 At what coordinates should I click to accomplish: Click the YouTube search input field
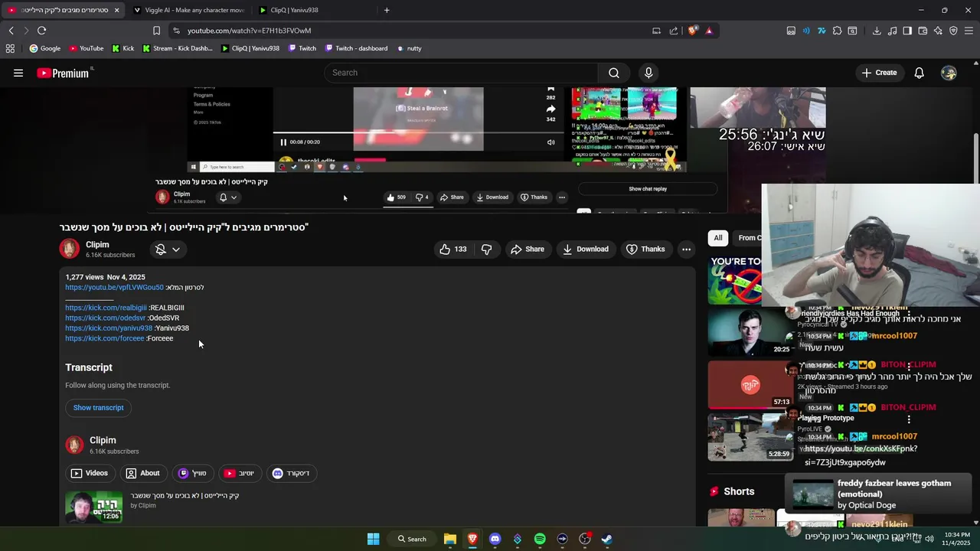pos(461,73)
